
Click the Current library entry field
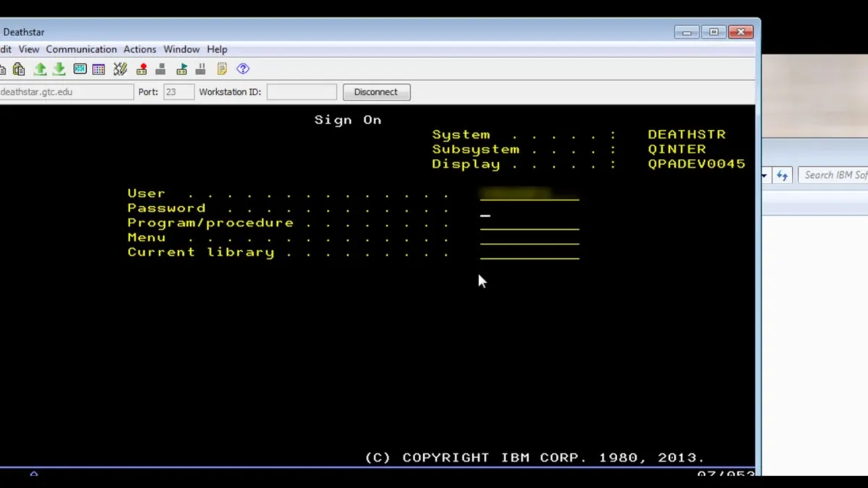click(529, 252)
